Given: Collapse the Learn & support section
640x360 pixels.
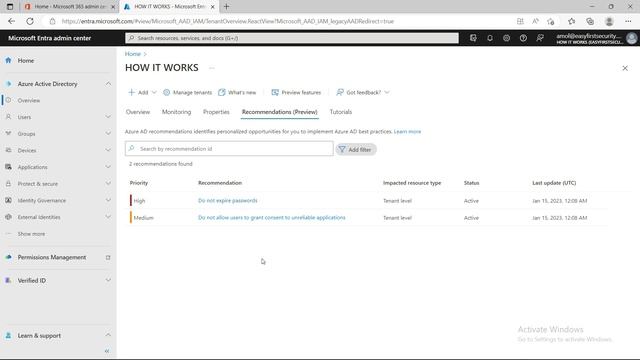Looking at the screenshot, I should (108, 335).
